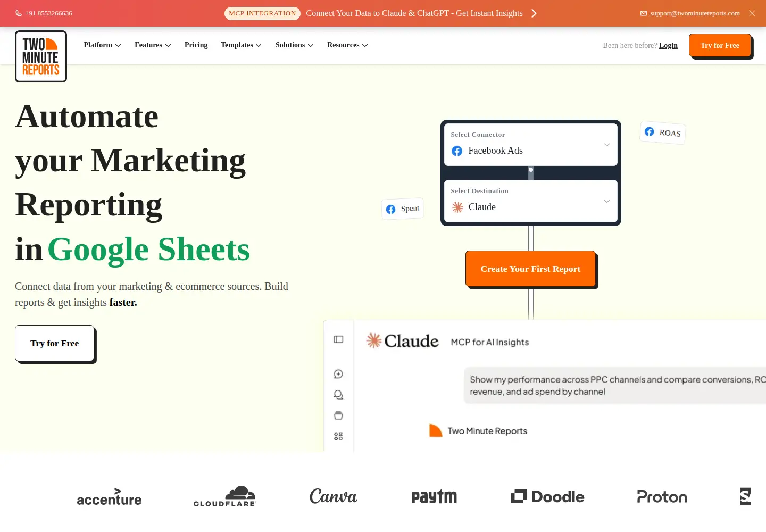Viewport: 766px width, 532px height.
Task: Click the banner's right arrow chevron
Action: click(534, 13)
